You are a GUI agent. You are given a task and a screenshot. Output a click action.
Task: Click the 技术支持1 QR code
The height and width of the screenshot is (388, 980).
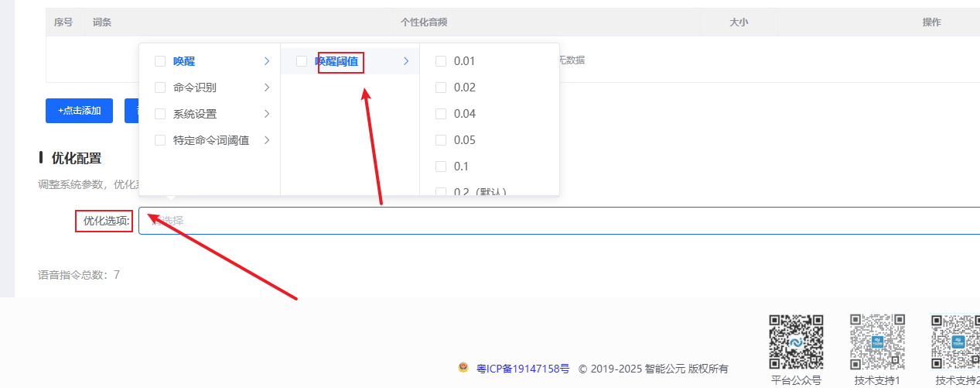click(x=877, y=342)
